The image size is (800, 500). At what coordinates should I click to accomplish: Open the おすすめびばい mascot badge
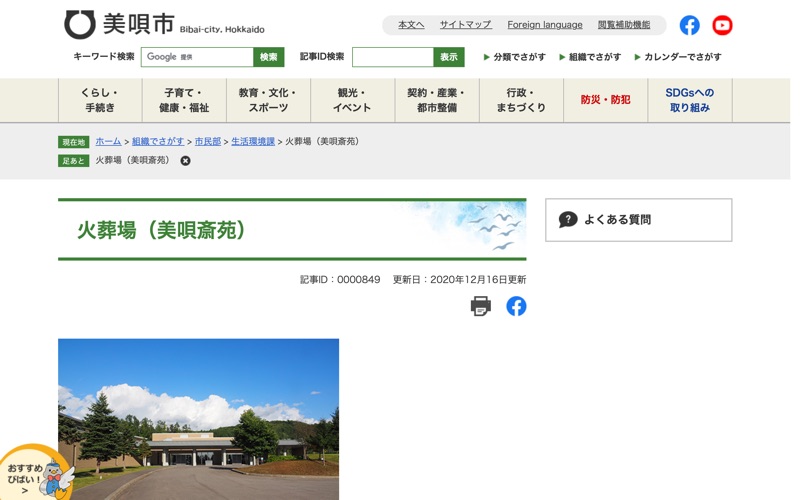(x=36, y=473)
